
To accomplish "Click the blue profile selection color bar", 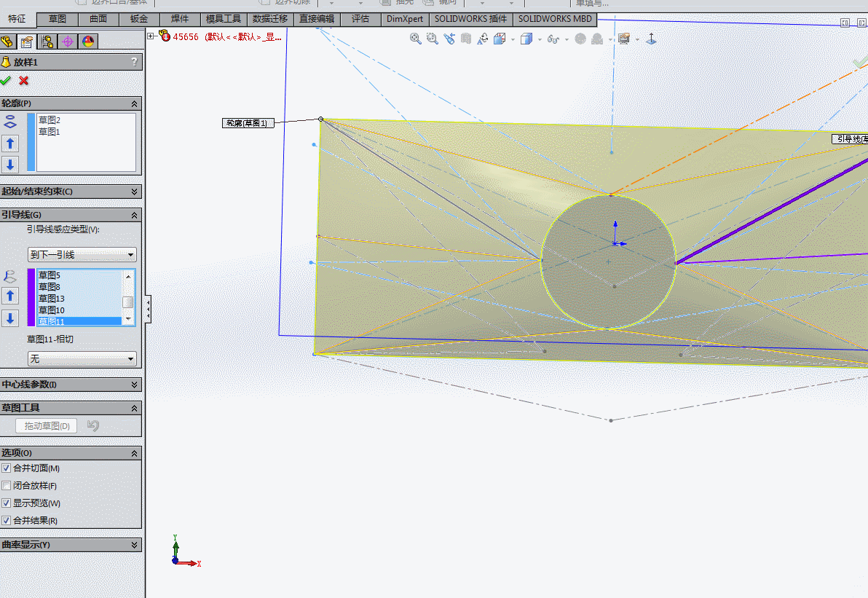I will (x=31, y=142).
